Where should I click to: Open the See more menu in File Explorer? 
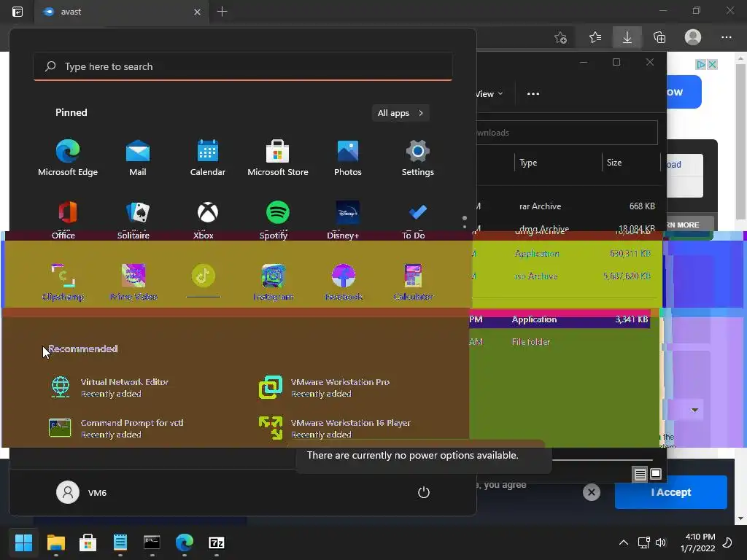(x=533, y=94)
